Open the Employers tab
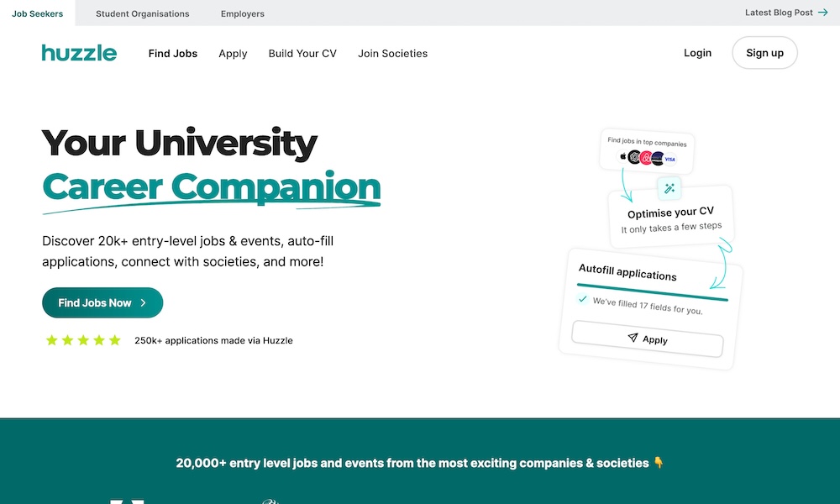This screenshot has width=840, height=504. click(242, 13)
